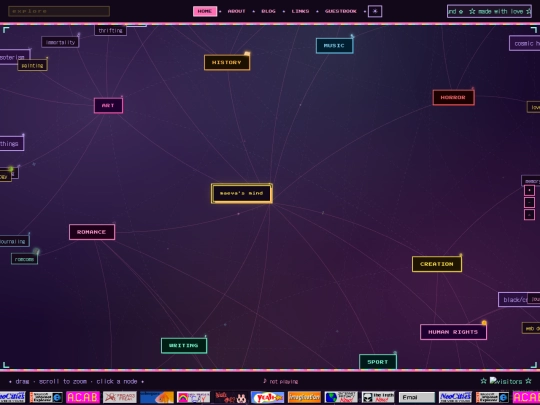Click the 'things' node on the left
540x405 pixels.
(x=11, y=144)
